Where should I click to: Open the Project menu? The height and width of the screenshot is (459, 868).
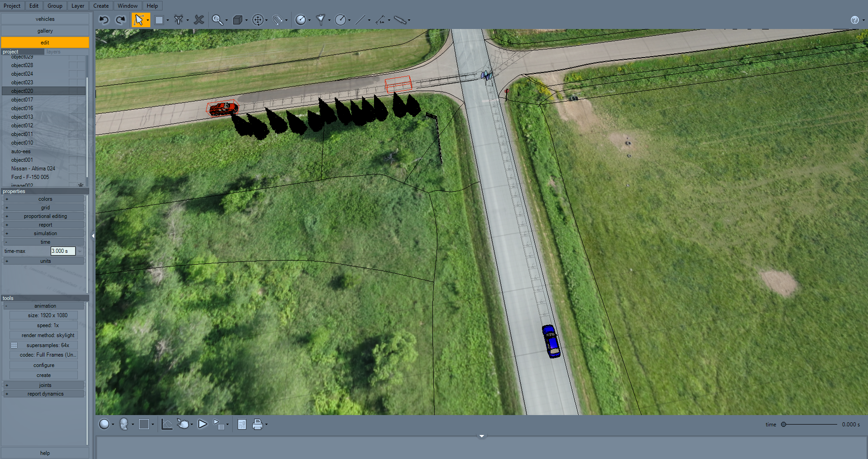(12, 6)
